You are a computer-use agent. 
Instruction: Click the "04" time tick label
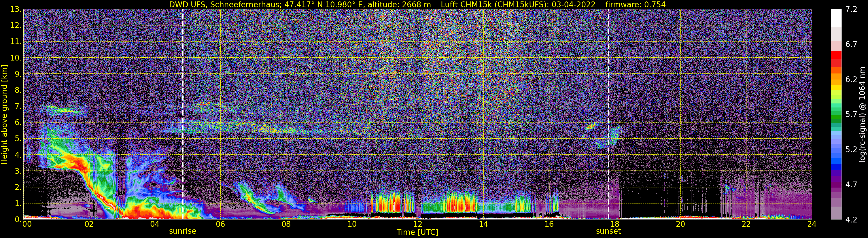[x=155, y=224]
